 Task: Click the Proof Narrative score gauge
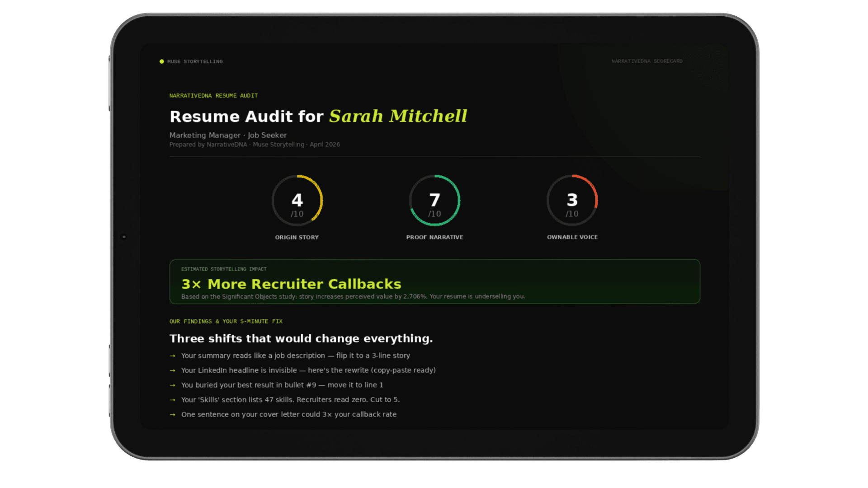(434, 201)
